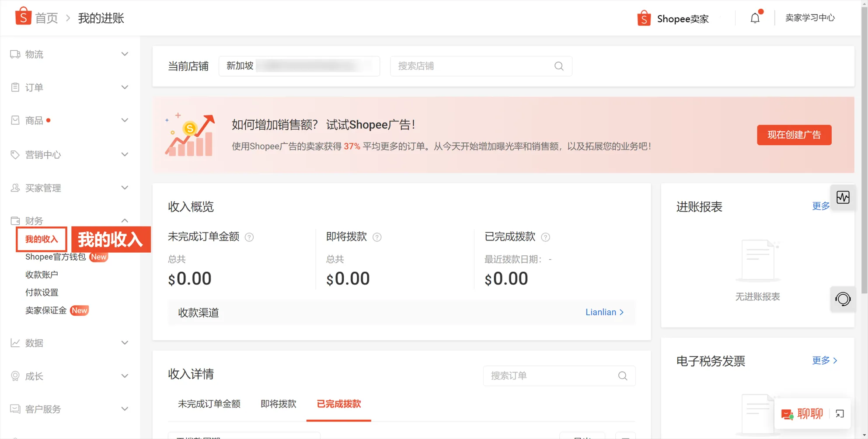
Task: Collapse the 财务 sidebar section
Action: tap(125, 220)
